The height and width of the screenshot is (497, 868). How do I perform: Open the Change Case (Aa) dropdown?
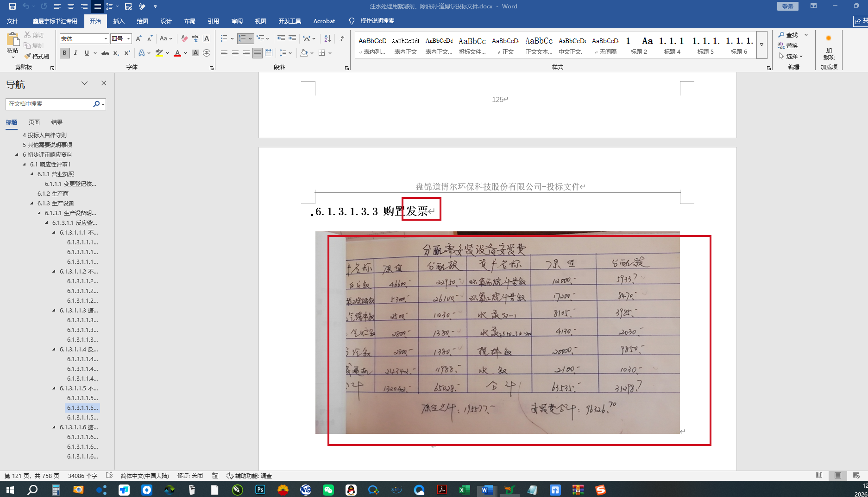click(166, 38)
